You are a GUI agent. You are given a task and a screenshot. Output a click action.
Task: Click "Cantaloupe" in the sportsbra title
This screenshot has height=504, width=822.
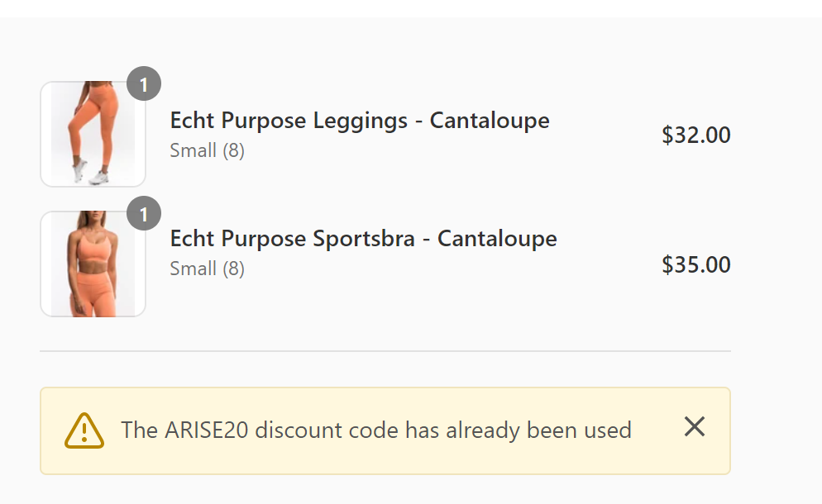(497, 240)
